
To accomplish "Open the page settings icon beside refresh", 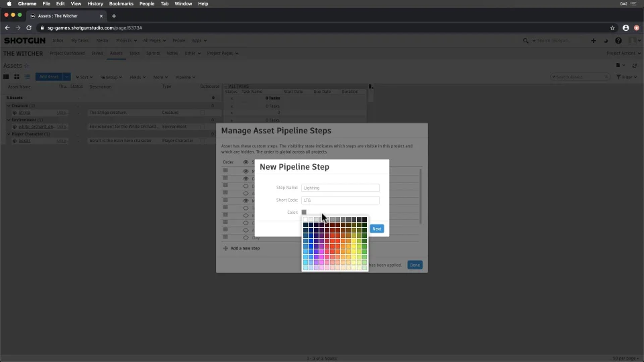I will click(x=620, y=65).
